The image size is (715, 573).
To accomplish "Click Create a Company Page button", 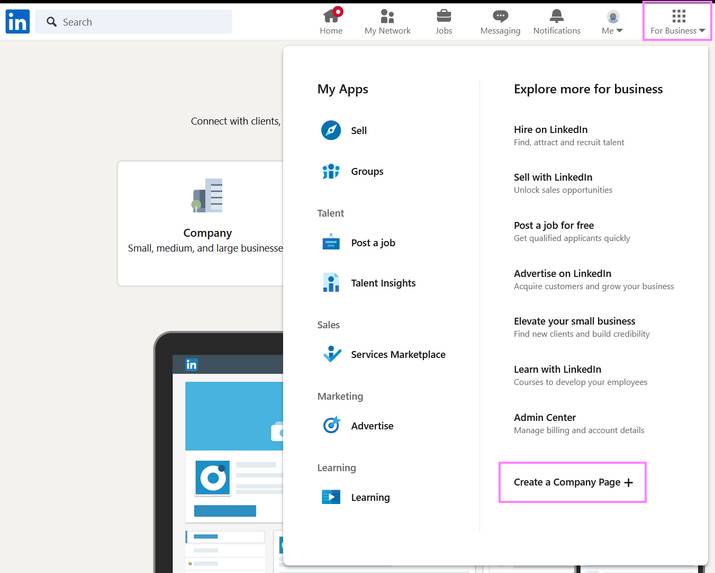I will pos(573,482).
